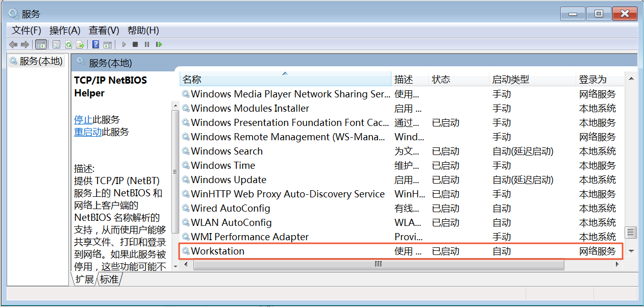Click description pane scrollbar up arrow

coord(176,106)
